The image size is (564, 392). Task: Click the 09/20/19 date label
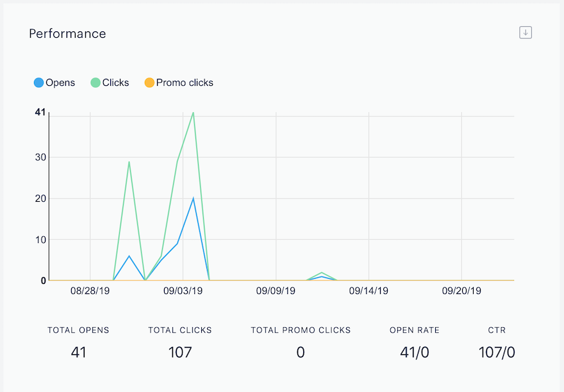tap(461, 291)
